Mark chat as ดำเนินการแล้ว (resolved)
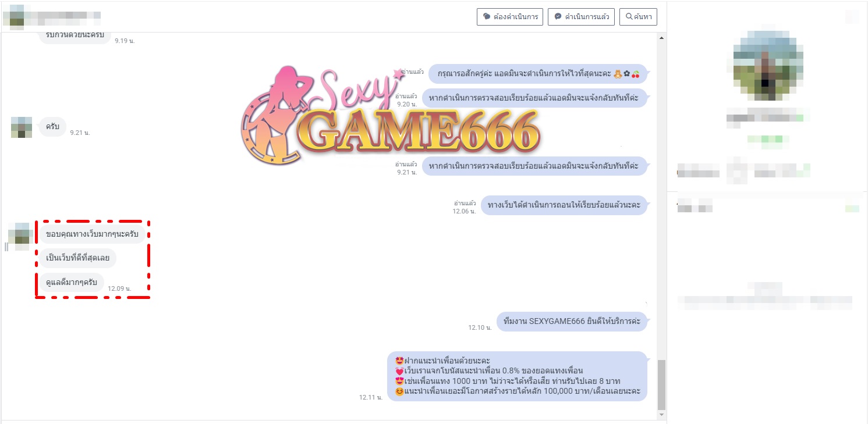This screenshot has width=868, height=424. (581, 17)
